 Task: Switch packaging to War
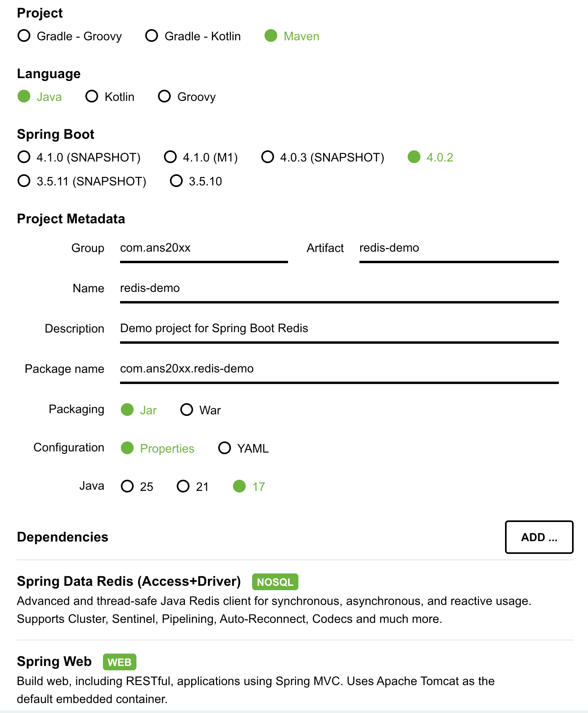[201, 410]
